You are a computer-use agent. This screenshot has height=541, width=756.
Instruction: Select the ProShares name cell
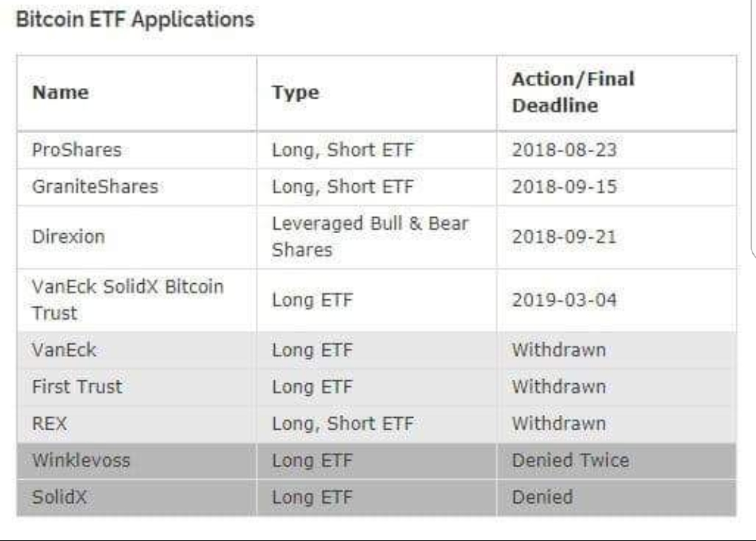[67, 149]
